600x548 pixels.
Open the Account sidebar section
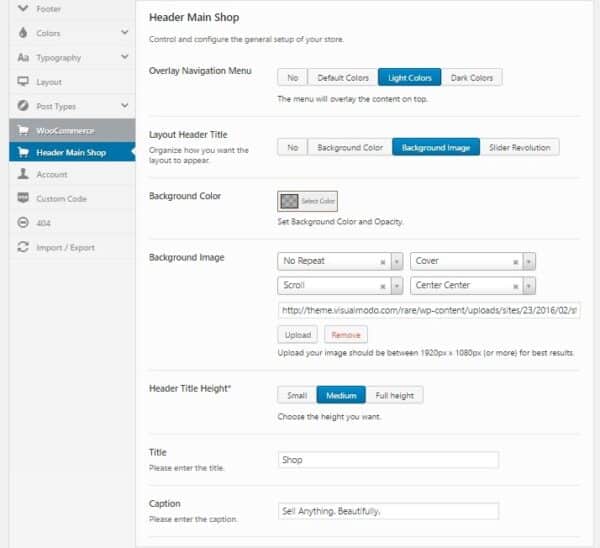pos(72,174)
